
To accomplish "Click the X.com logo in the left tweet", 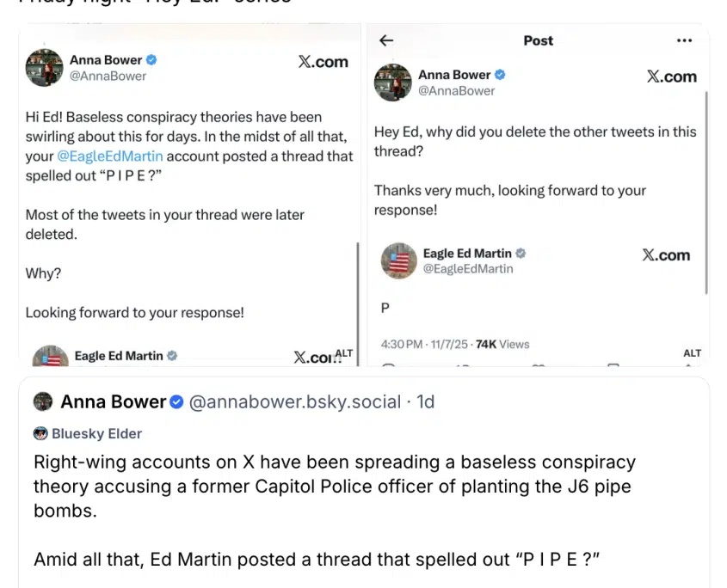I will point(323,62).
